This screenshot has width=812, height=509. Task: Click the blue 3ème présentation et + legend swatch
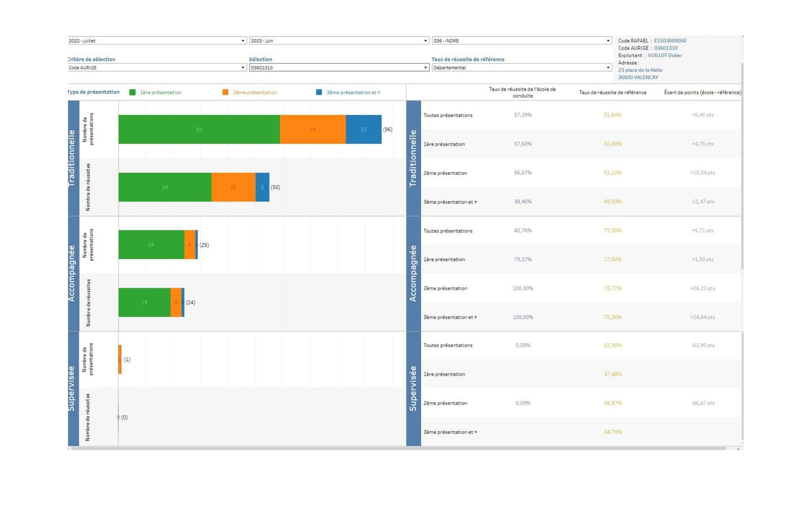click(x=319, y=93)
